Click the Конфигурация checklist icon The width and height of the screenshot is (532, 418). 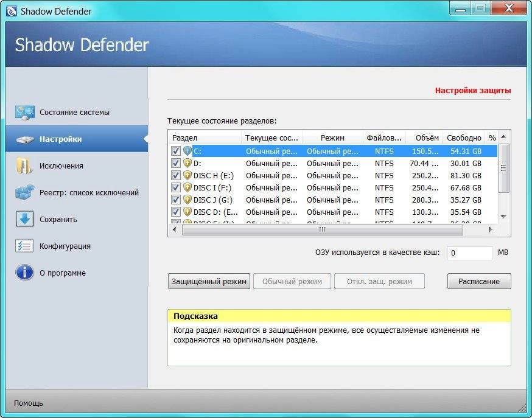click(24, 246)
